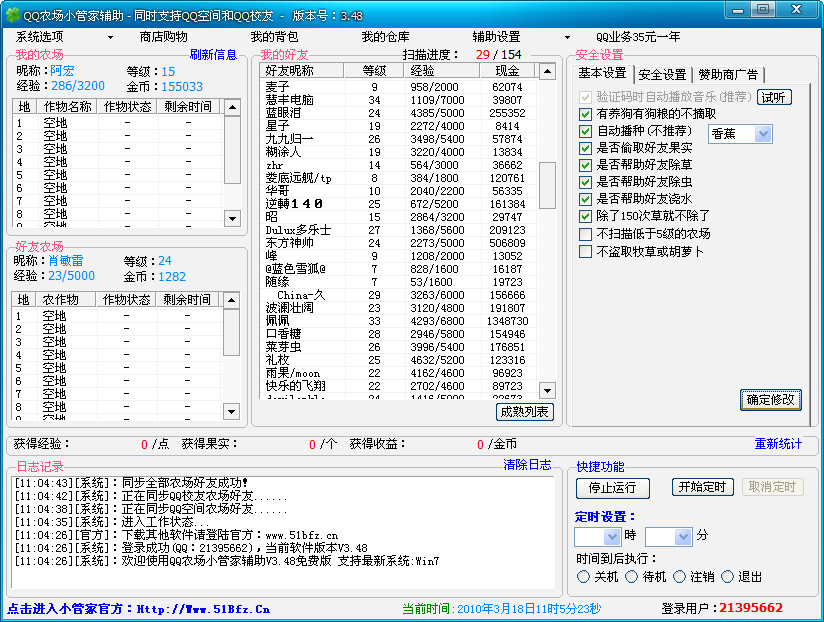Open the 我的仓库 menu
The height and width of the screenshot is (622, 824).
[385, 37]
